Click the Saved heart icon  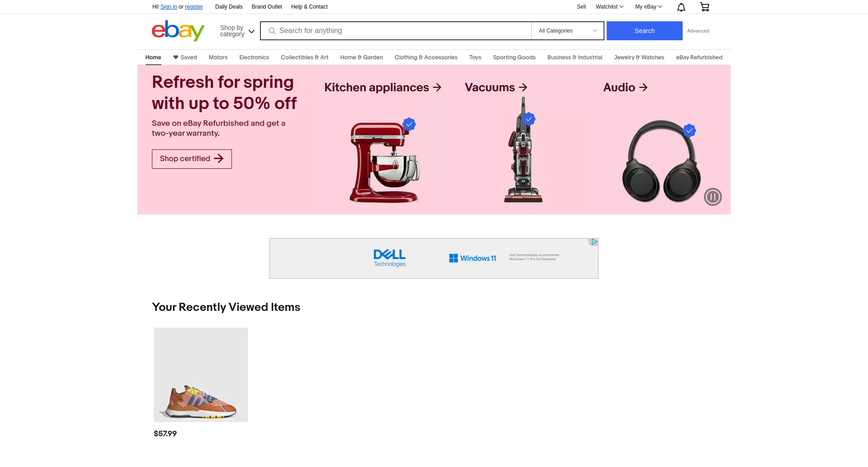pyautogui.click(x=176, y=57)
